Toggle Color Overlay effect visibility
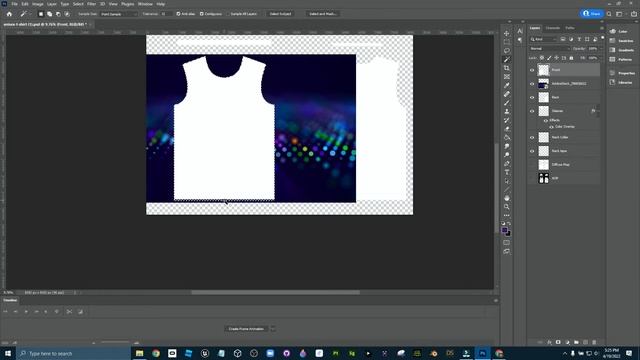 [x=551, y=127]
